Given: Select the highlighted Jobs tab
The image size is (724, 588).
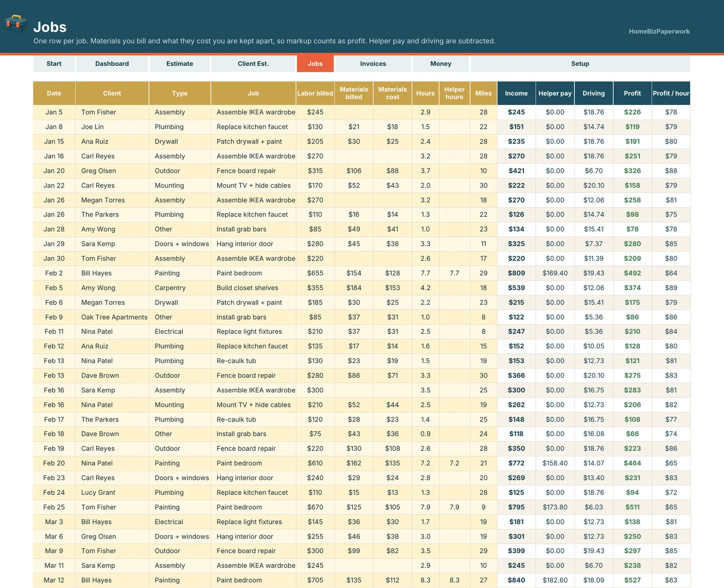Looking at the screenshot, I should [315, 64].
